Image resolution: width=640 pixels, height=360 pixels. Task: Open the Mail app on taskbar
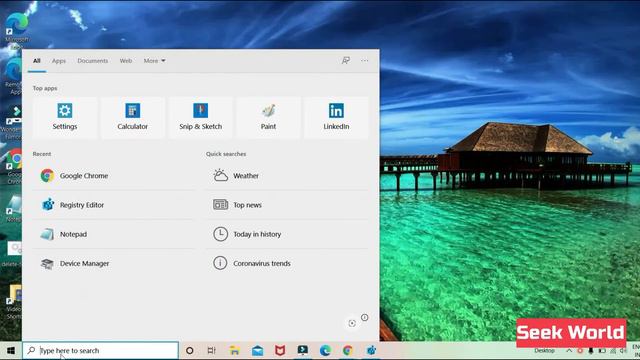point(258,351)
